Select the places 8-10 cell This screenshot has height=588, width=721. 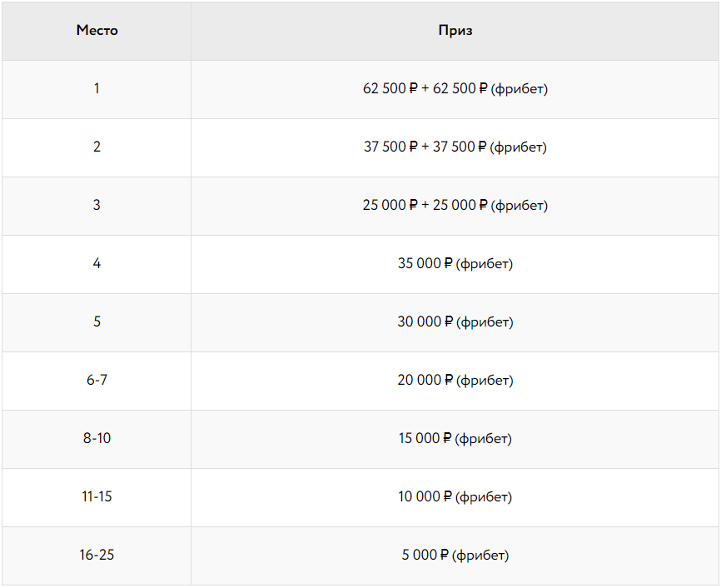click(97, 438)
